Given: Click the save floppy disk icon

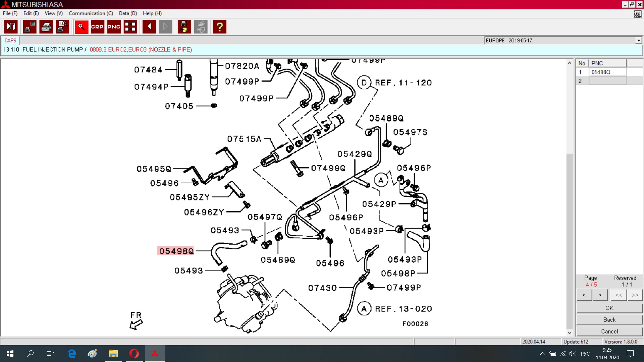Looking at the screenshot, I should pos(184,27).
